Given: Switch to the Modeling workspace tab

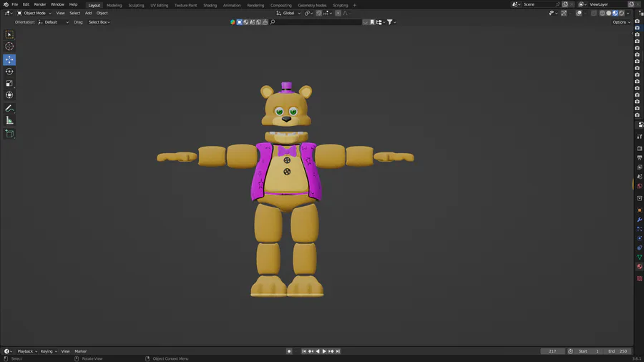Looking at the screenshot, I should point(114,5).
